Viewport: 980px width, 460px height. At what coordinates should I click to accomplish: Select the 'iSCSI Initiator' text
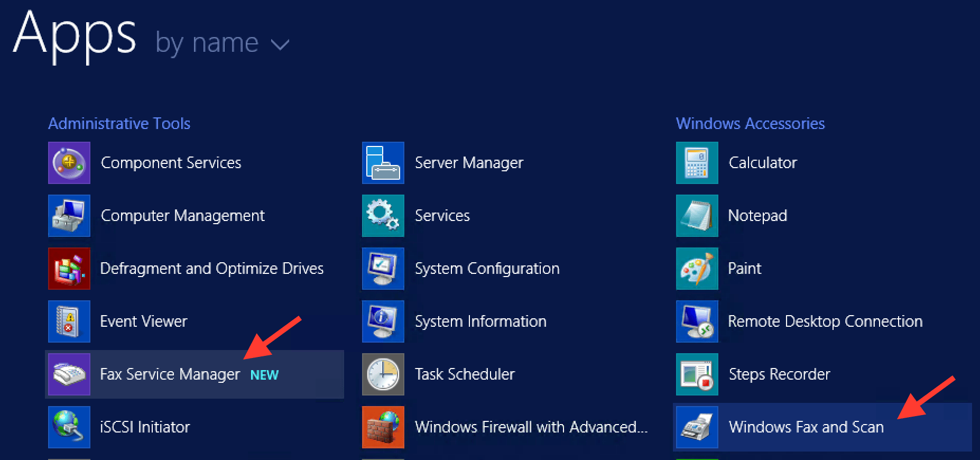point(145,427)
